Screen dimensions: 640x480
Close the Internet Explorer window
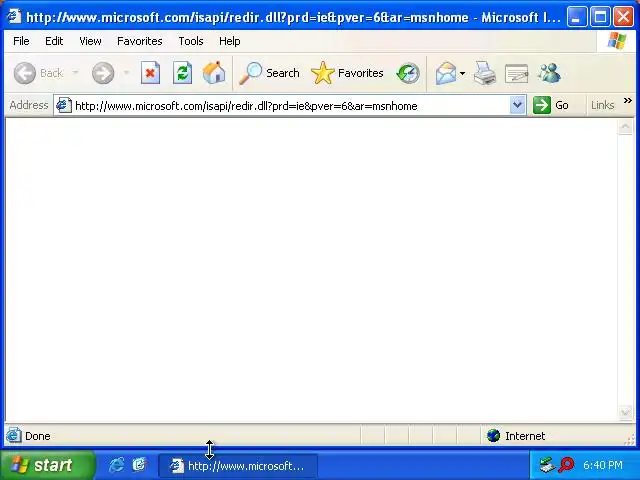click(x=623, y=17)
